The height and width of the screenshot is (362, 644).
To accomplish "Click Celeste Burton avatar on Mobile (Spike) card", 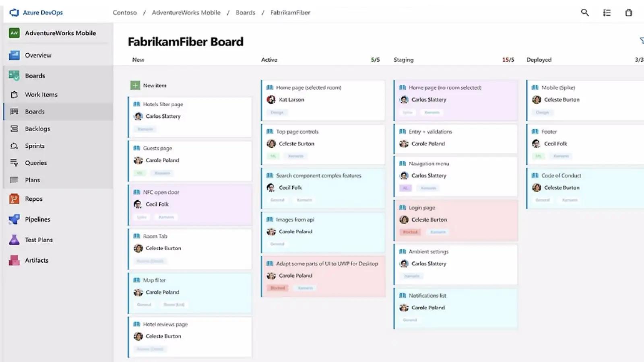I will 537,100.
